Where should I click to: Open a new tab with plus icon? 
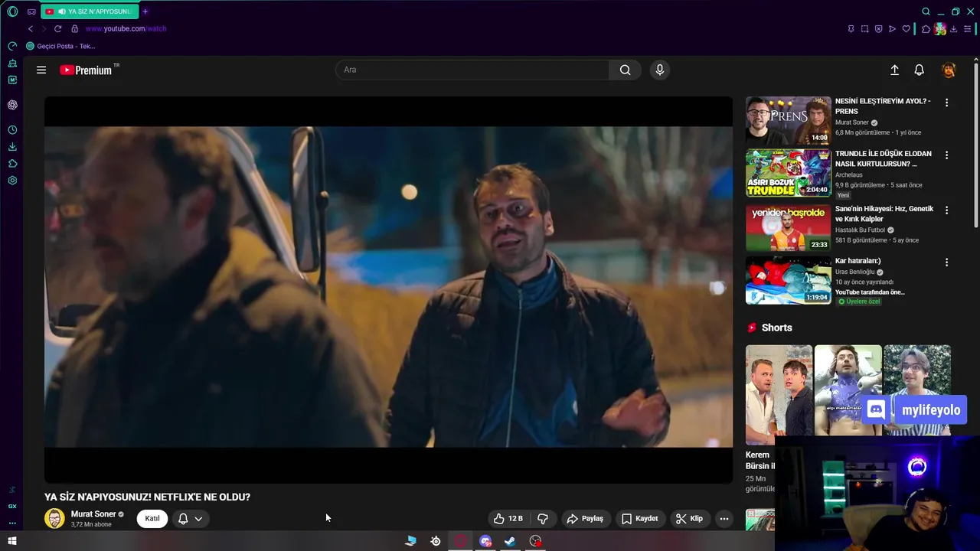coord(145,11)
